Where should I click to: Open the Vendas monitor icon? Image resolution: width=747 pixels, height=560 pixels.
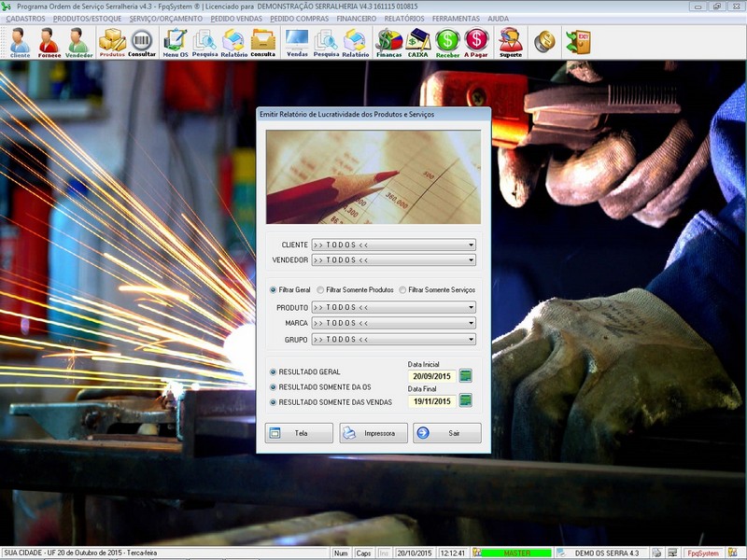click(x=297, y=42)
